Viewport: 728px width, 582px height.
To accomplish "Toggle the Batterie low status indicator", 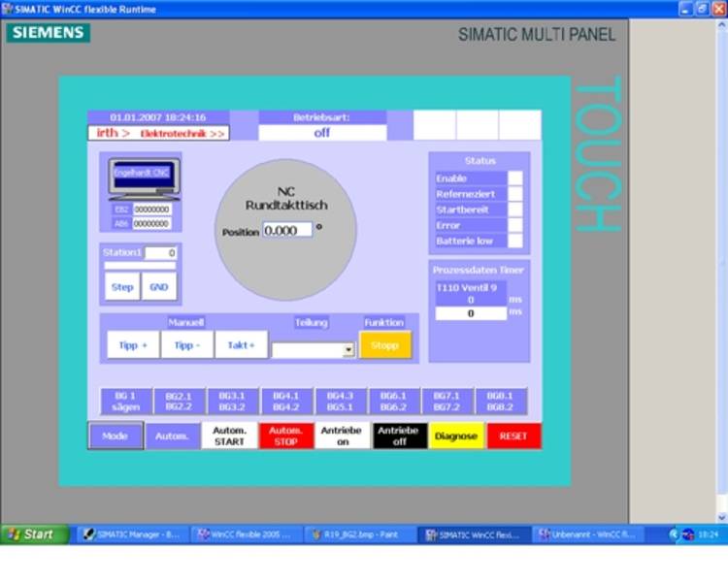I will click(514, 241).
